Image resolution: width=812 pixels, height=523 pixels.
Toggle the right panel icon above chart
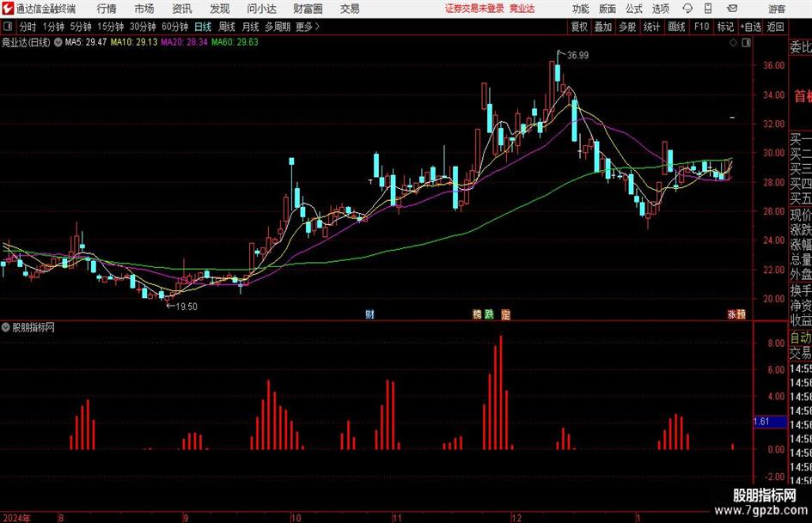(x=746, y=43)
